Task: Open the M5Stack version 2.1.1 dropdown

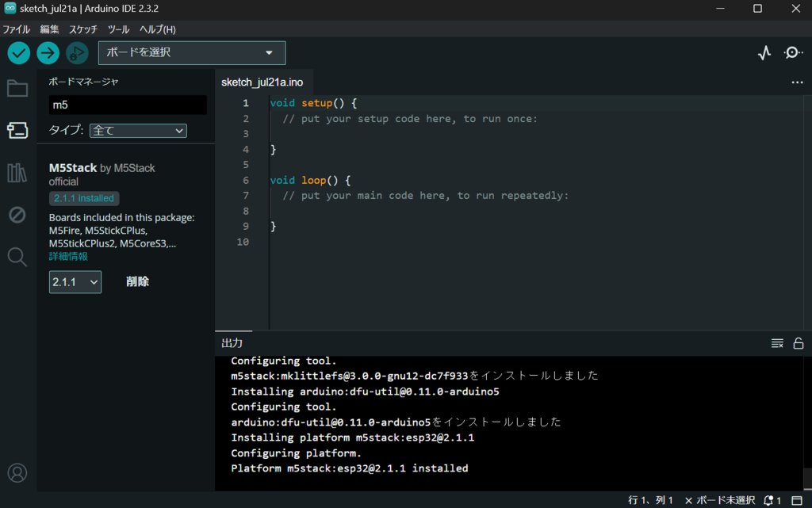Action: tap(75, 282)
